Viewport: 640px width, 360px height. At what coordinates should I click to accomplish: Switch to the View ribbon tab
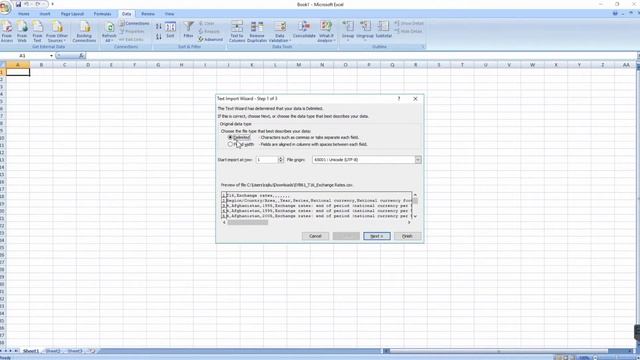(x=169, y=14)
